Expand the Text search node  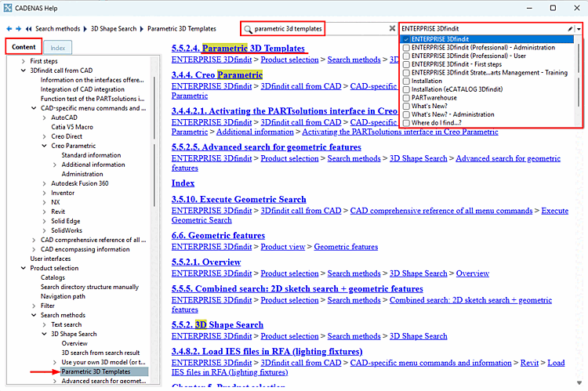44,324
